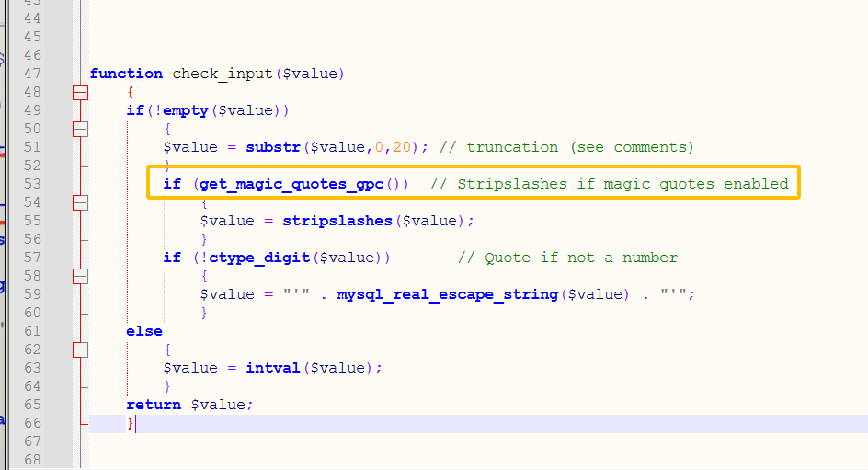Click line number 66 in the gutter
The width and height of the screenshot is (868, 470).
[33, 423]
